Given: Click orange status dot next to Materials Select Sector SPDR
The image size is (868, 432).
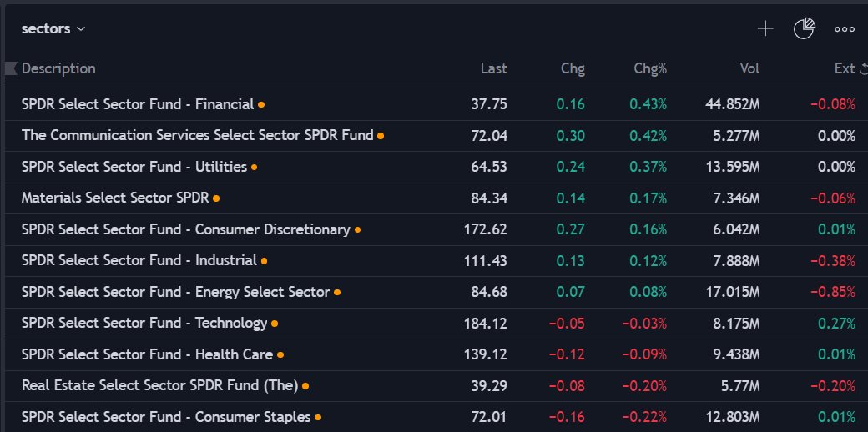Looking at the screenshot, I should click(216, 198).
